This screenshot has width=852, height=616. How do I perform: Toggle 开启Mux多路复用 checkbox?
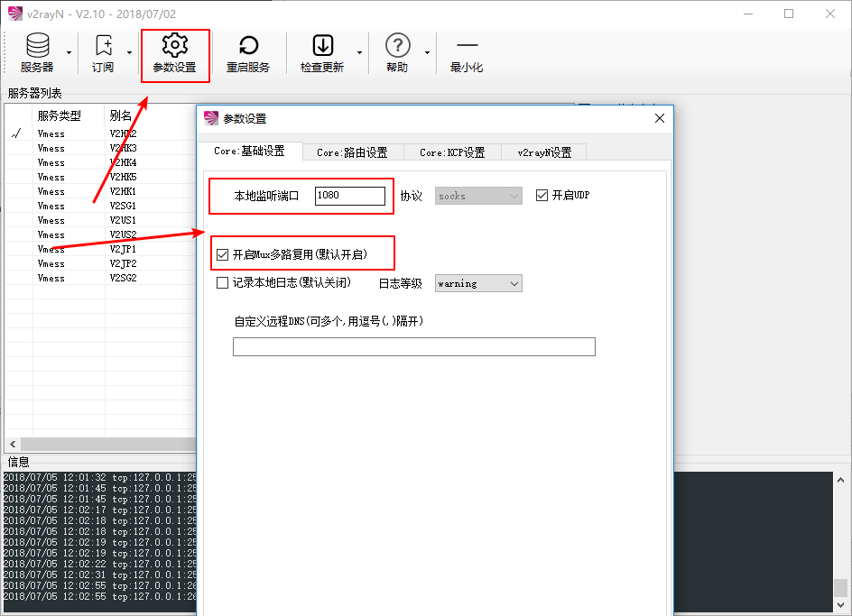point(222,254)
